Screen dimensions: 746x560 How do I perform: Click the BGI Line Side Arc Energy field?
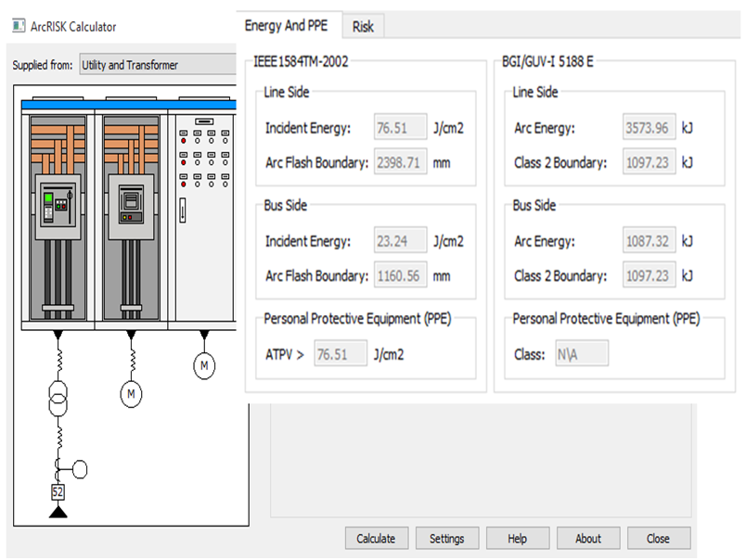click(648, 128)
